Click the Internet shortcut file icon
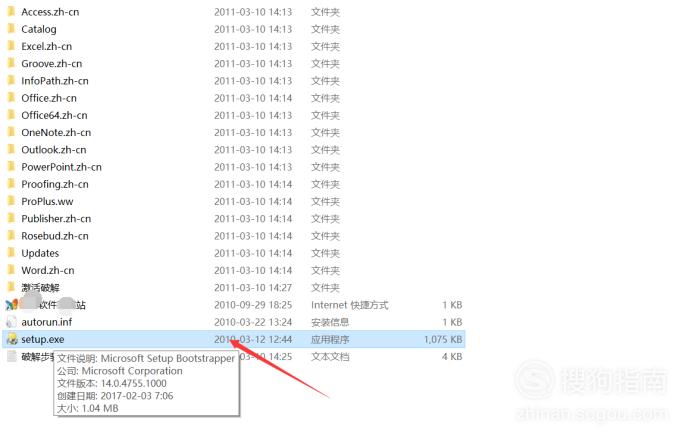This screenshot has width=692, height=448. coord(11,304)
